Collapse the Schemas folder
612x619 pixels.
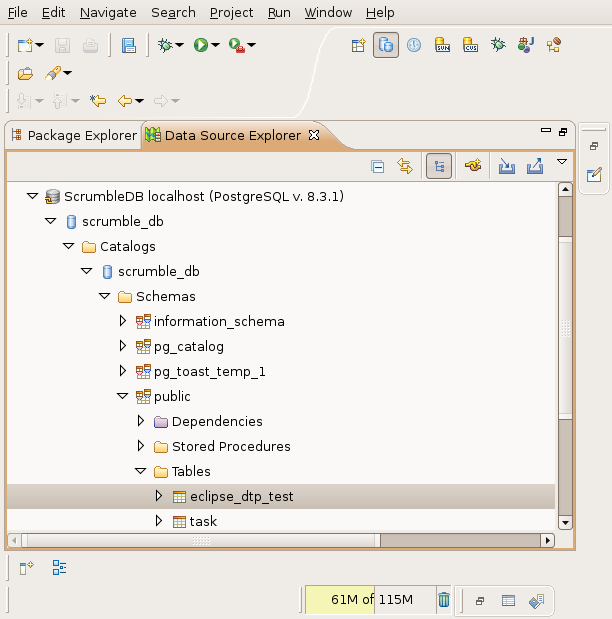point(105,296)
